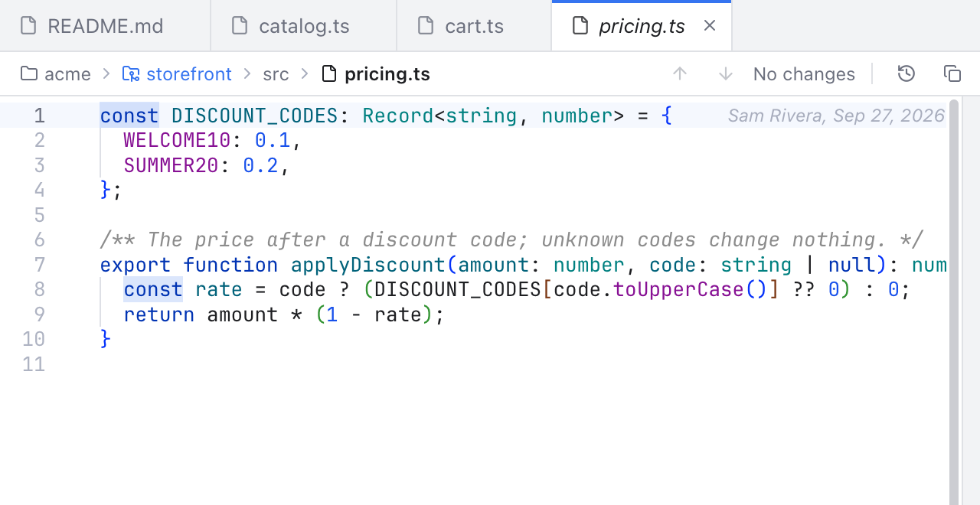Click the README.md file icon
Viewport: 980px width, 505px height.
(x=28, y=26)
